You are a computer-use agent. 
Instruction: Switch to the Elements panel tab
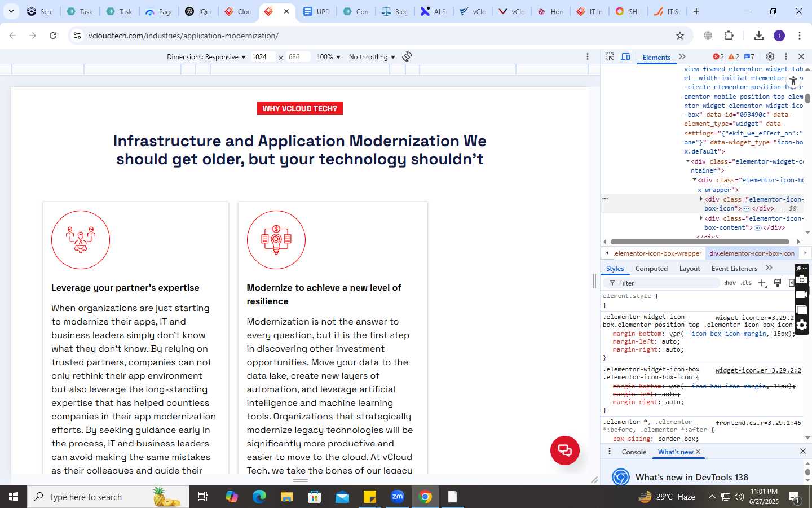point(656,57)
